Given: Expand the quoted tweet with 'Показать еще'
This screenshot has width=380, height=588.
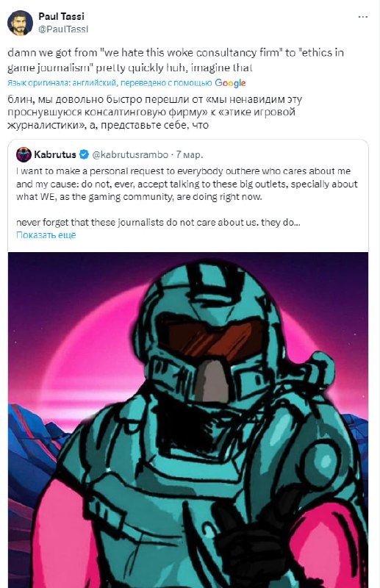Looking at the screenshot, I should pos(46,234).
